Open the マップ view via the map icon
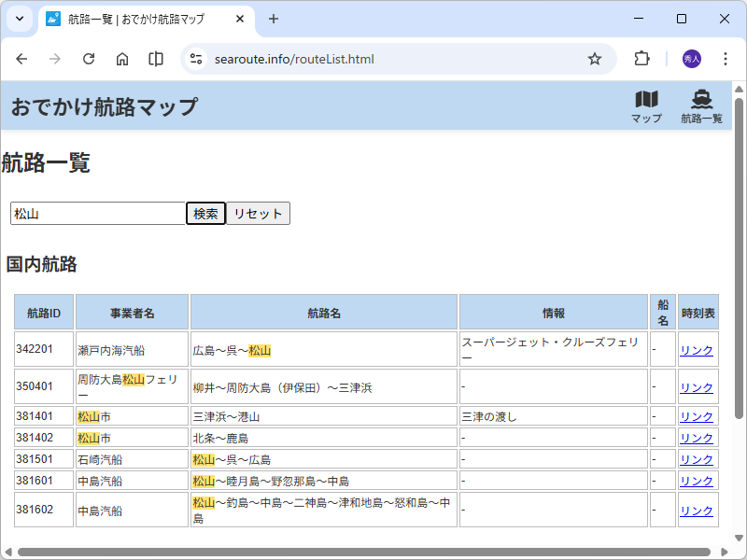This screenshot has width=747, height=560. click(645, 104)
